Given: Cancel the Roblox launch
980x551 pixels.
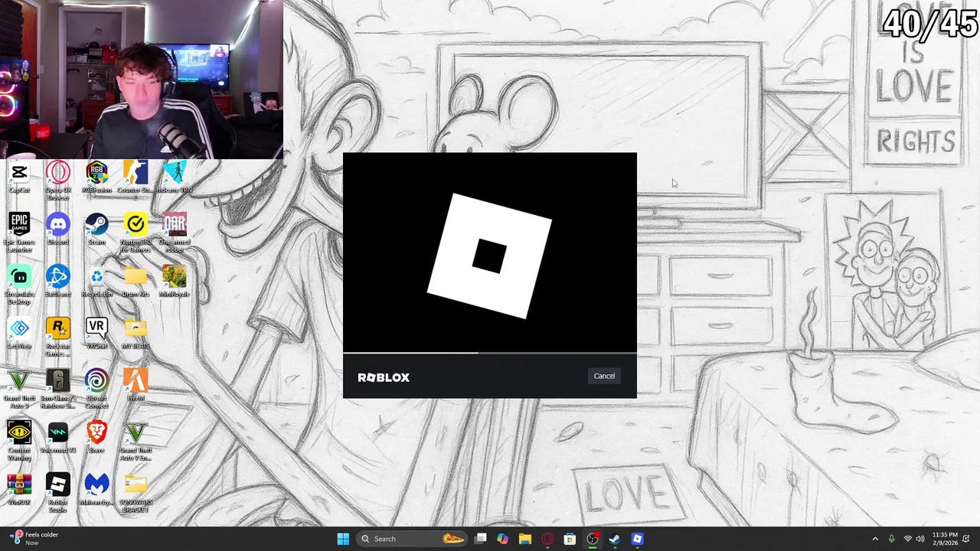Looking at the screenshot, I should coord(604,376).
